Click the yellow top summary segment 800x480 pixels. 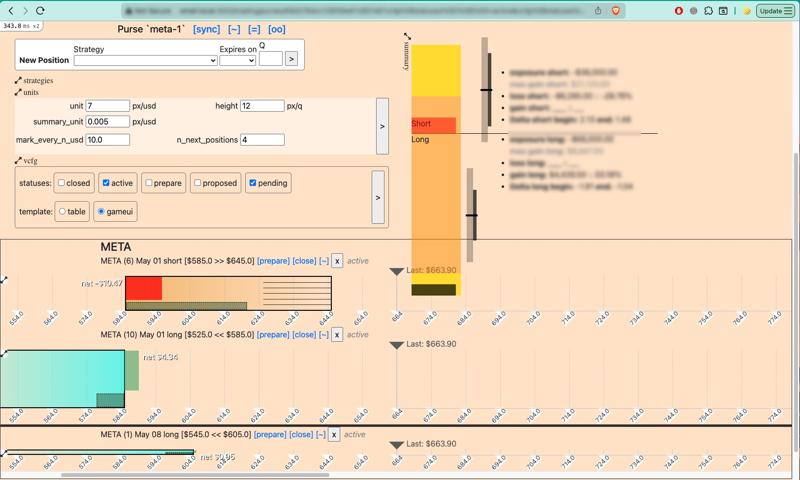436,70
